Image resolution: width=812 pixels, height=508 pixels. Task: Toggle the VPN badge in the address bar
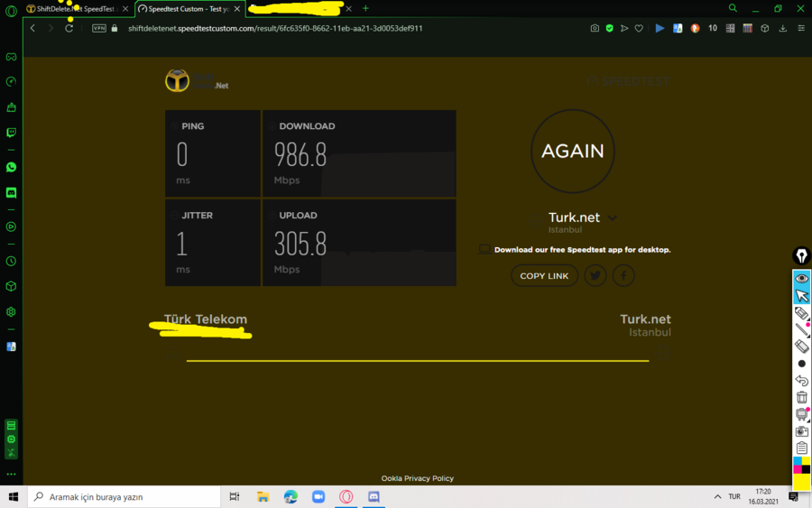click(99, 29)
